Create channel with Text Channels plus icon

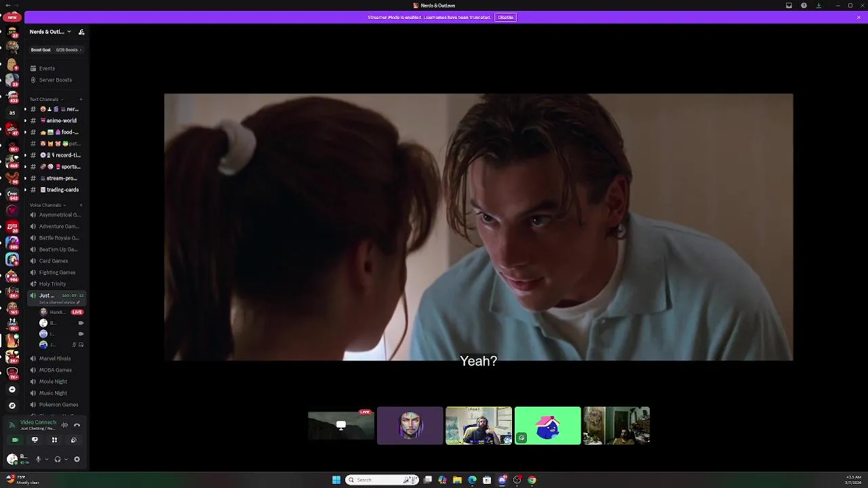click(81, 100)
